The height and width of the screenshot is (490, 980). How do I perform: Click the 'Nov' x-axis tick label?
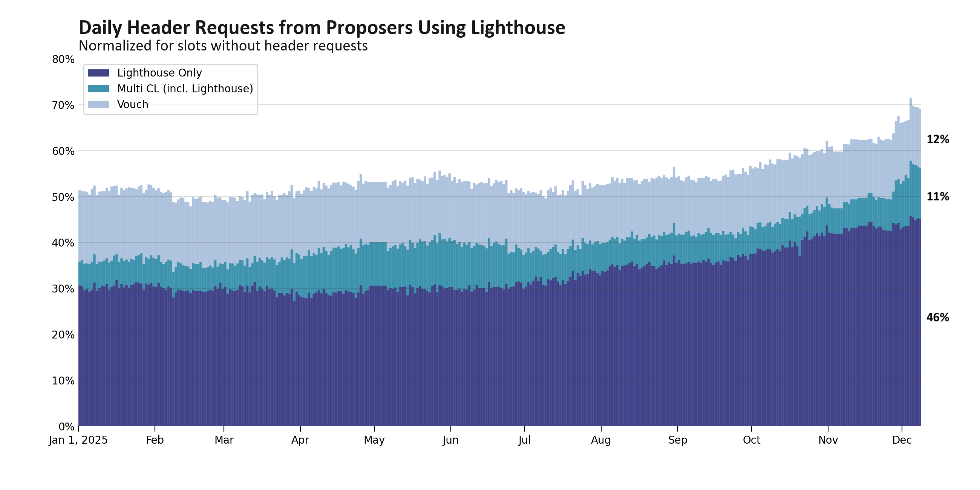(x=828, y=440)
